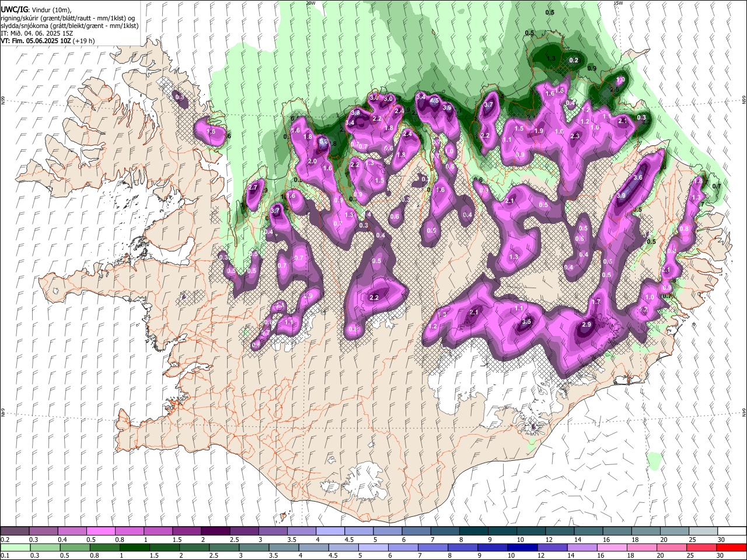Select lower legend swatch between 5 and 6
This screenshot has width=747, height=560.
point(373,547)
